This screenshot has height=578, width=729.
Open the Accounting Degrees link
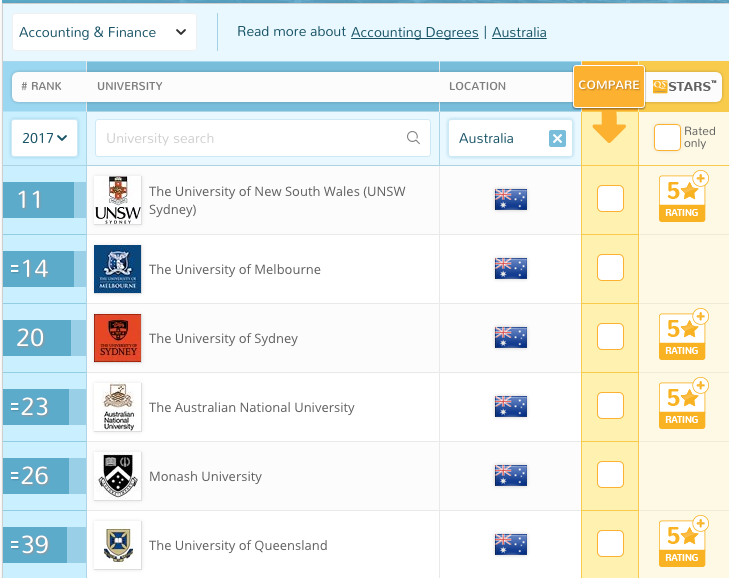(414, 32)
